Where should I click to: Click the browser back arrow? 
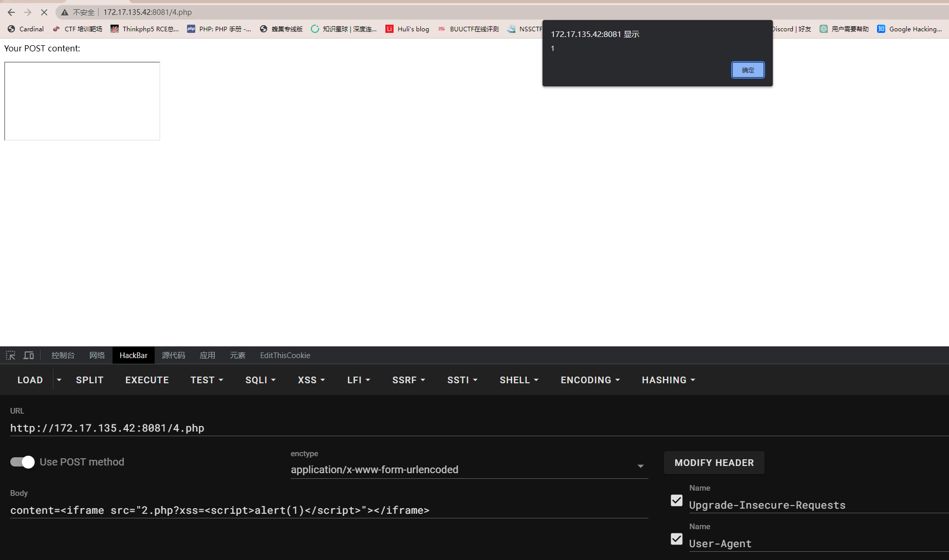(11, 12)
